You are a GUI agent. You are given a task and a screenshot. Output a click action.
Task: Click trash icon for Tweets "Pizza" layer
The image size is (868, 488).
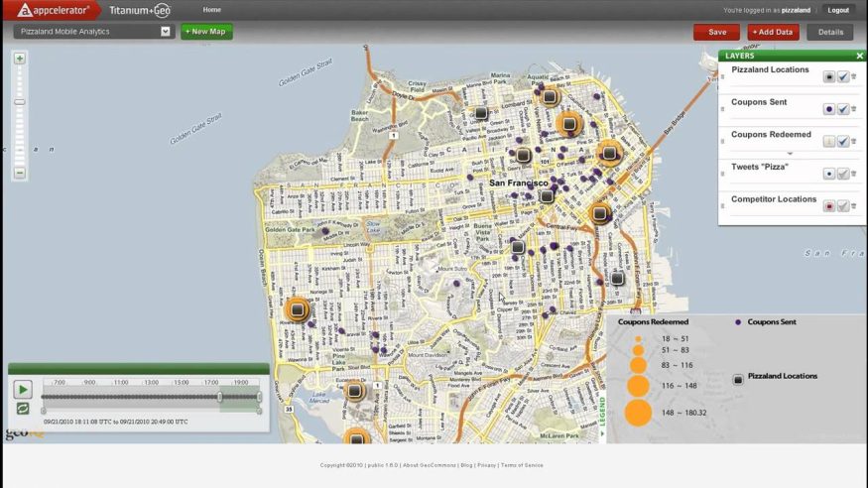[854, 174]
